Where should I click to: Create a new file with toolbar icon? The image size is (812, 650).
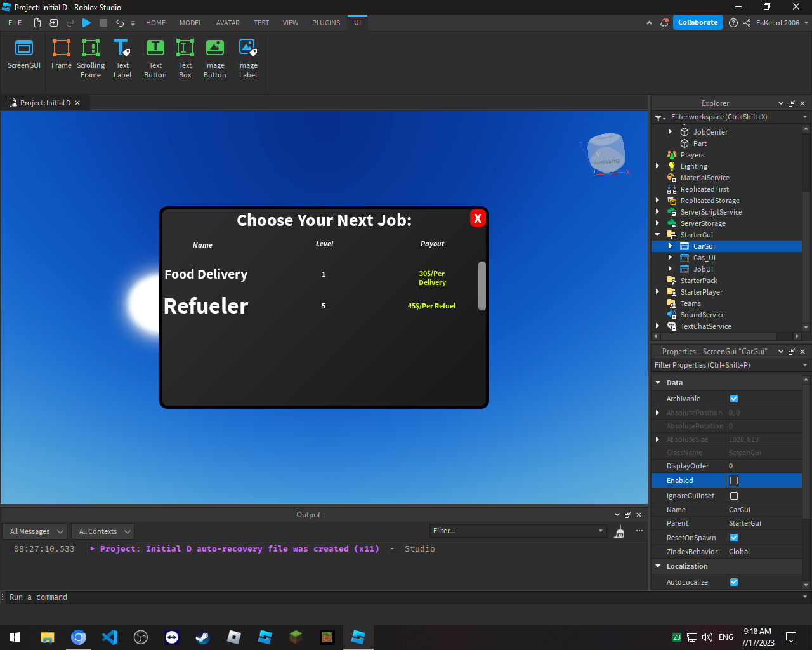click(37, 23)
